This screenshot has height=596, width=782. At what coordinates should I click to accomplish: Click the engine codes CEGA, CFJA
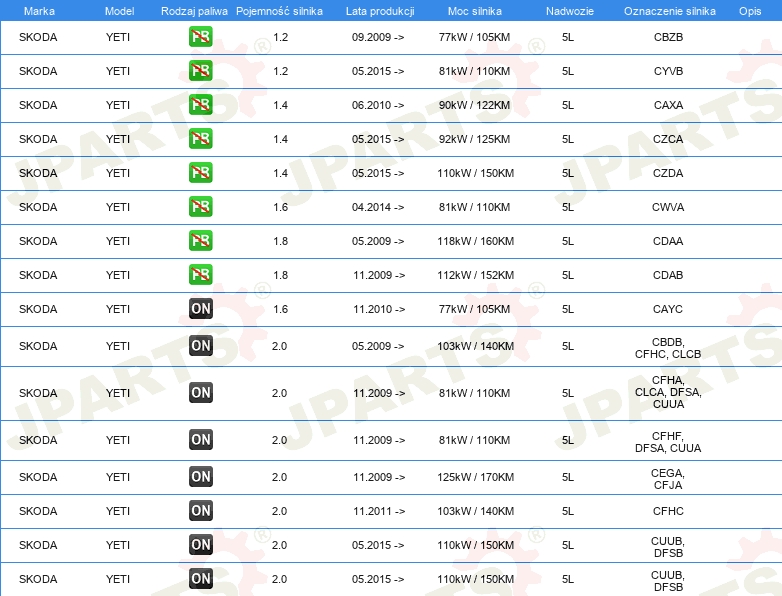coord(668,479)
